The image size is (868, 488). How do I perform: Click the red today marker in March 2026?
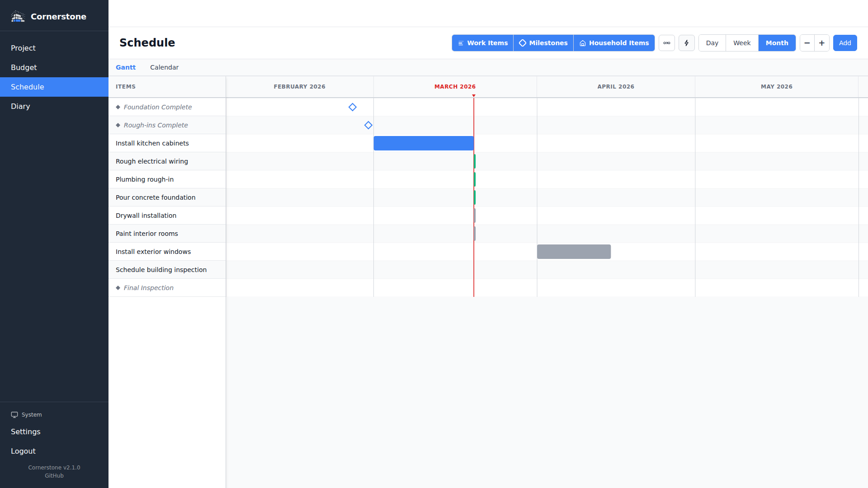tap(474, 95)
